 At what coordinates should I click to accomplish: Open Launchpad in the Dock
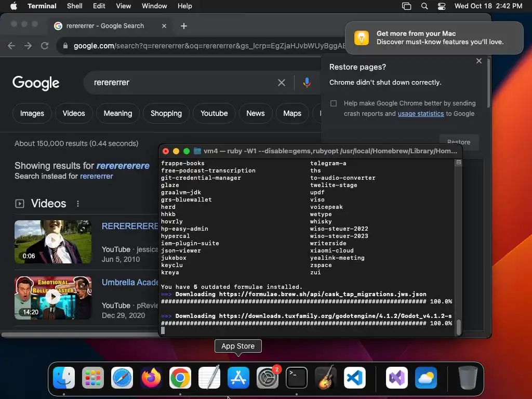point(93,378)
